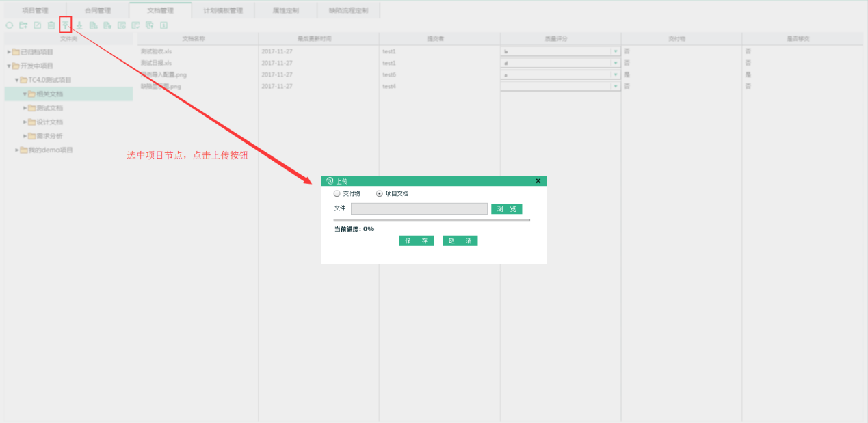The width and height of the screenshot is (868, 423).
Task: Open quality rating dropdown for 测试验收.xls
Action: pyautogui.click(x=615, y=51)
